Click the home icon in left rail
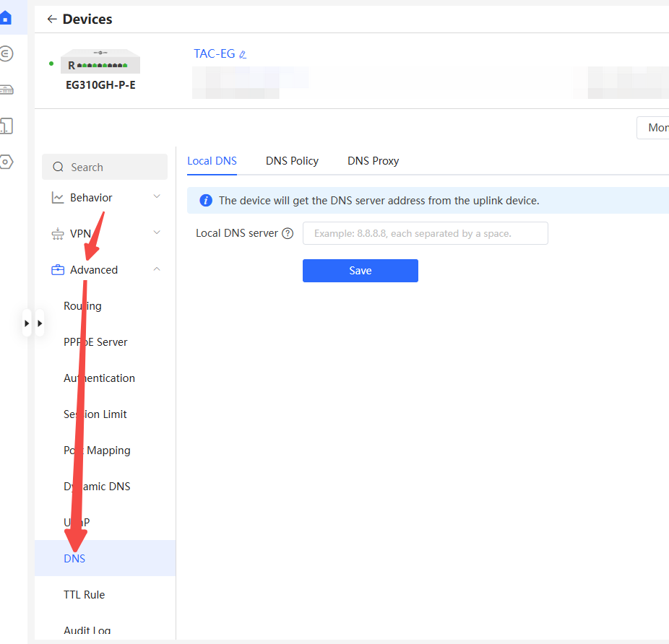This screenshot has width=669, height=644. [6, 17]
